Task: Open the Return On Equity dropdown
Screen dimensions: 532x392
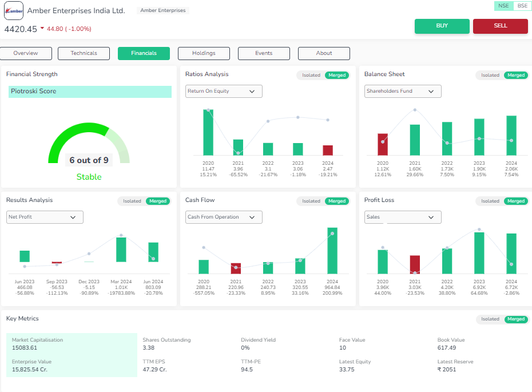Action: [224, 92]
